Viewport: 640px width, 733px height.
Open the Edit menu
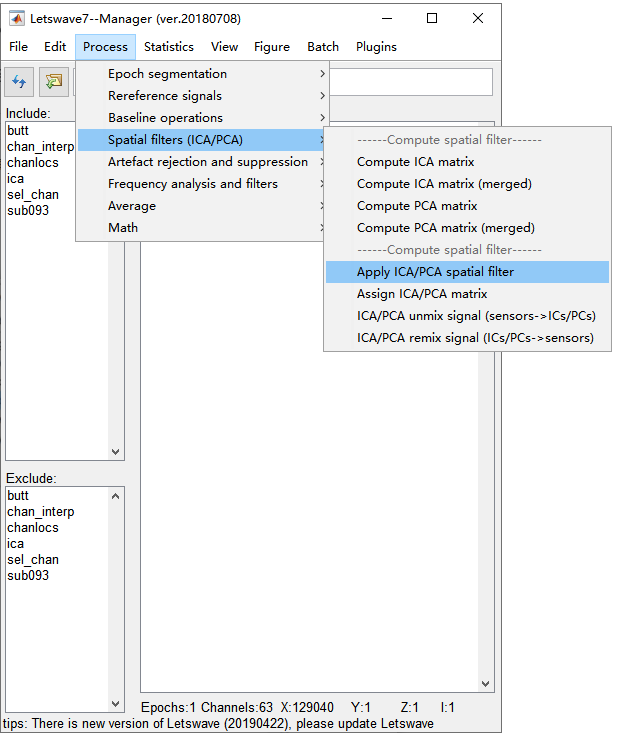pos(55,47)
